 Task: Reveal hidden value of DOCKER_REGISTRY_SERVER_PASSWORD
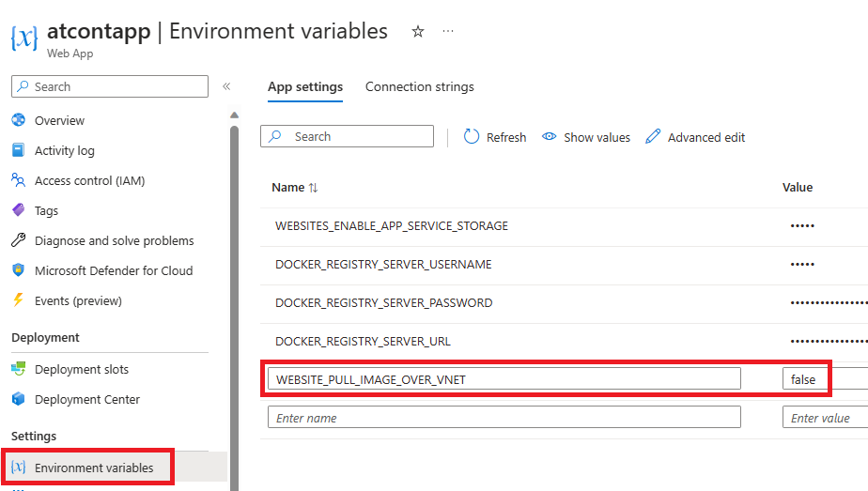(829, 303)
